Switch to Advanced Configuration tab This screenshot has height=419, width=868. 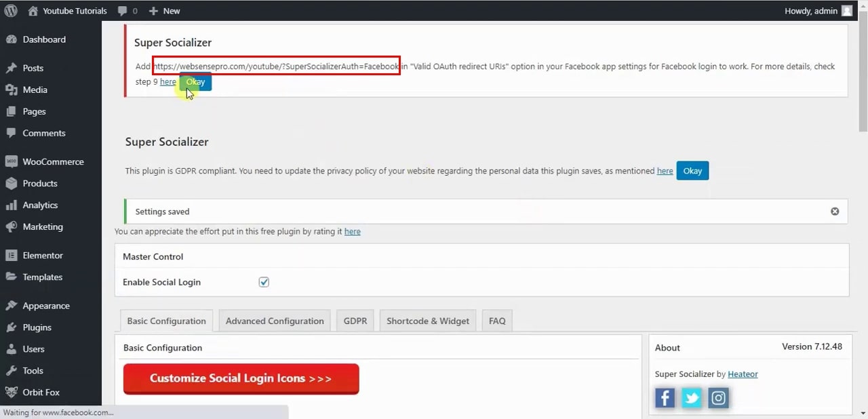click(275, 321)
